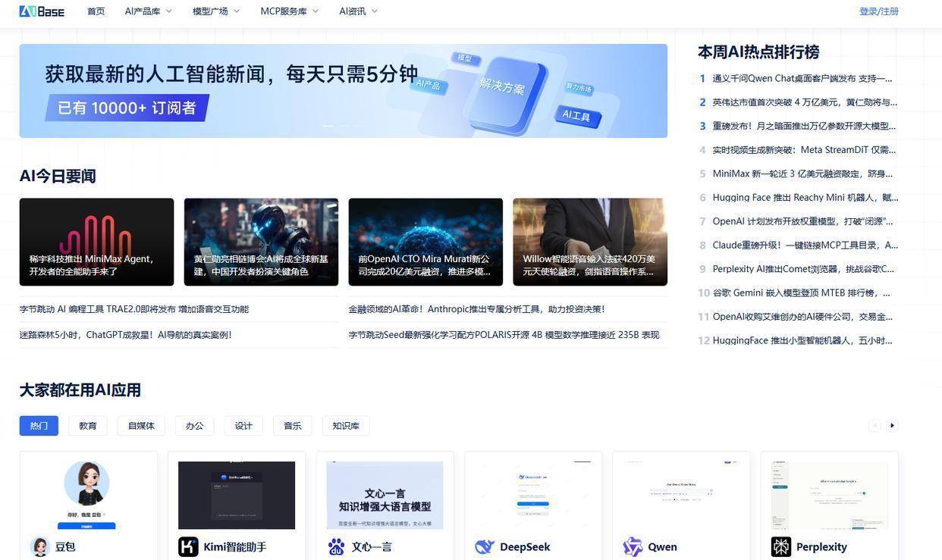Viewport: 942px width, 560px height.
Task: Select the 音乐 category tab
Action: pyautogui.click(x=293, y=426)
